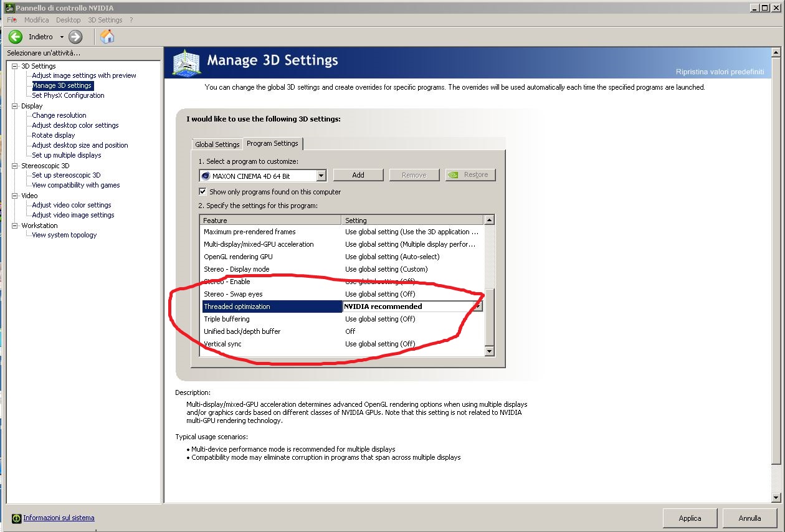Select the OpenGL rendering GPU row

click(x=342, y=257)
